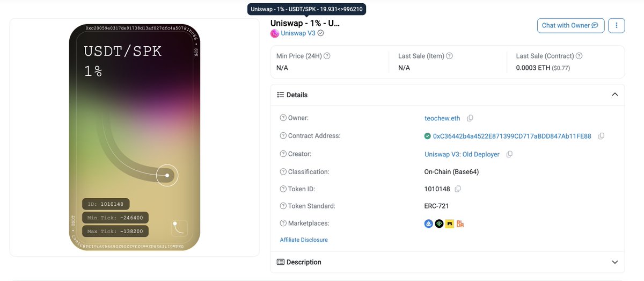
Task: Open the Rarible marketplace icon
Action: (x=449, y=224)
